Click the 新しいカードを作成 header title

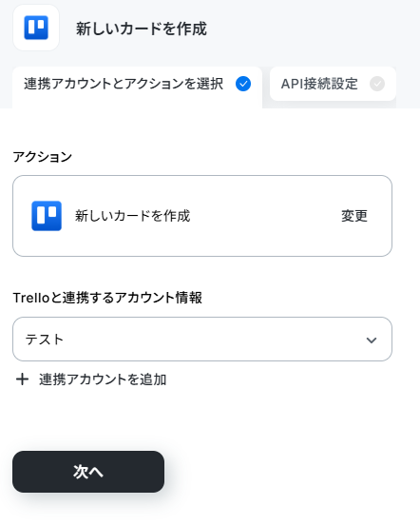click(x=142, y=29)
